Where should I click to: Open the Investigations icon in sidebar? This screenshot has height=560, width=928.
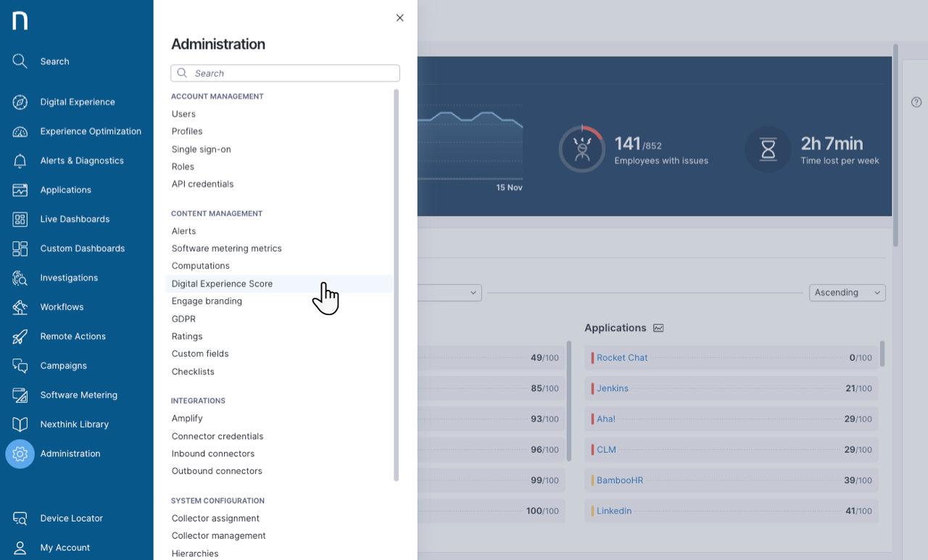(20, 278)
